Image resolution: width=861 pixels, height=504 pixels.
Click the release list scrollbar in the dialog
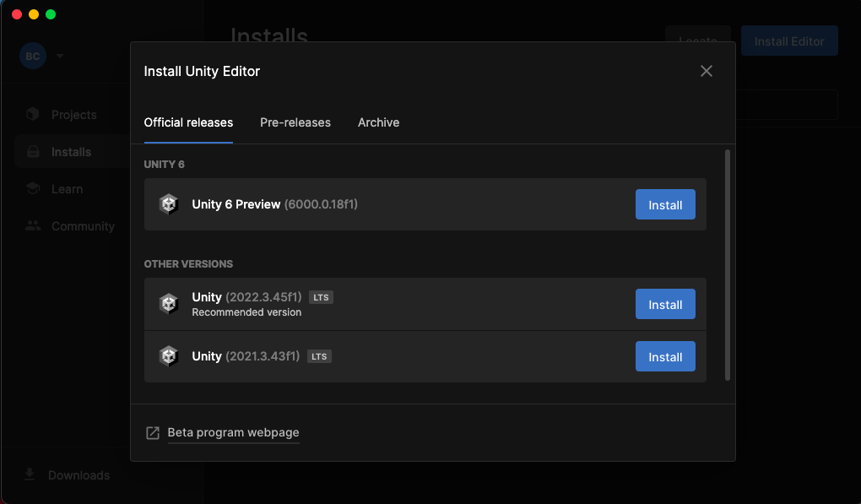click(x=728, y=265)
